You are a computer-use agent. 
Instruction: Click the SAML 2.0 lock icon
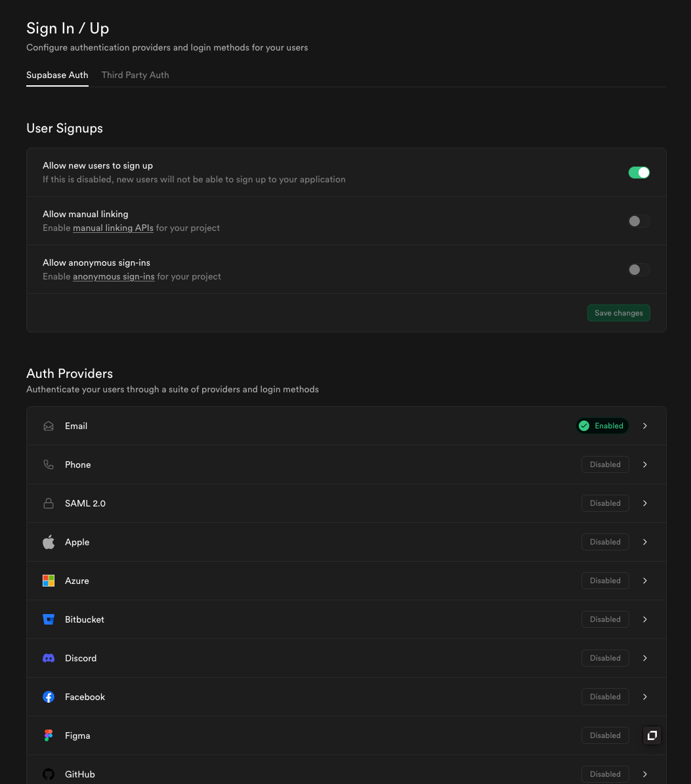point(49,503)
